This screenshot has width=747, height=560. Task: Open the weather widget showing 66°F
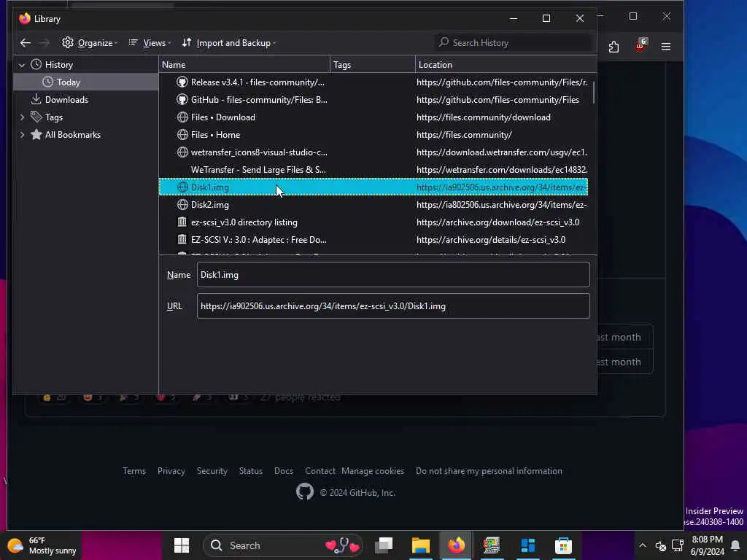42,545
